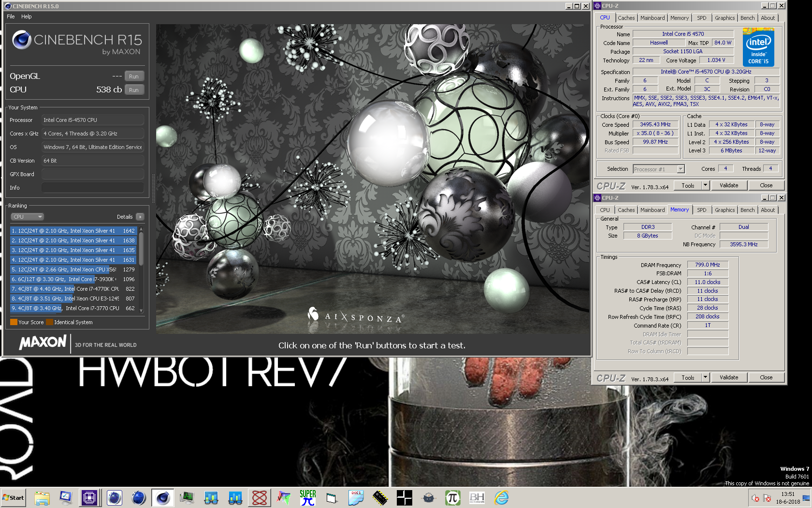Open the BH benchmark taskbar icon

pos(477,497)
